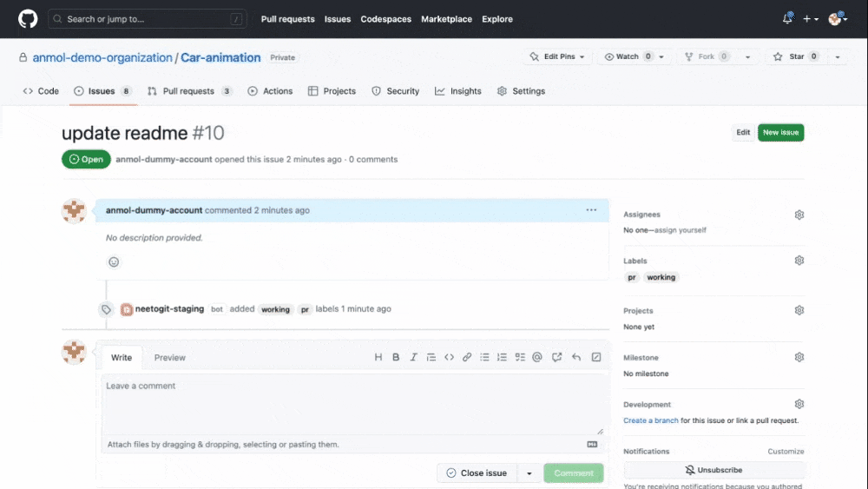This screenshot has height=489, width=868.
Task: Open the repository Pull requests tab
Action: click(x=190, y=91)
